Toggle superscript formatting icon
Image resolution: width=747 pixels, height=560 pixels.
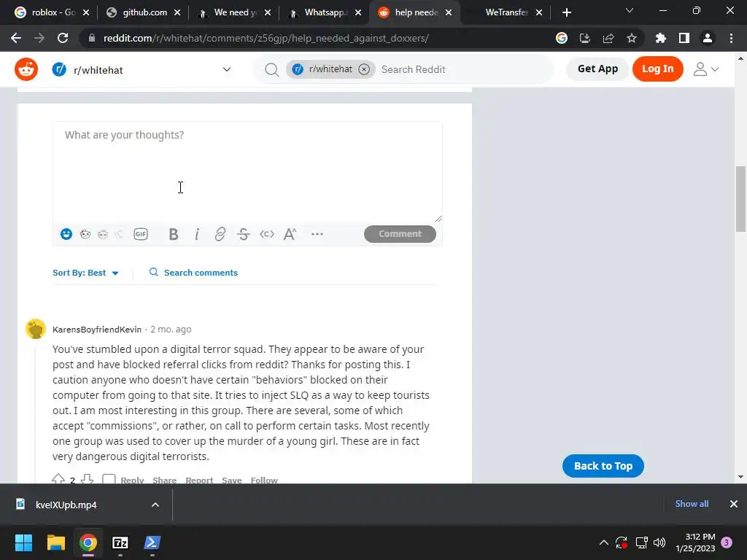290,234
